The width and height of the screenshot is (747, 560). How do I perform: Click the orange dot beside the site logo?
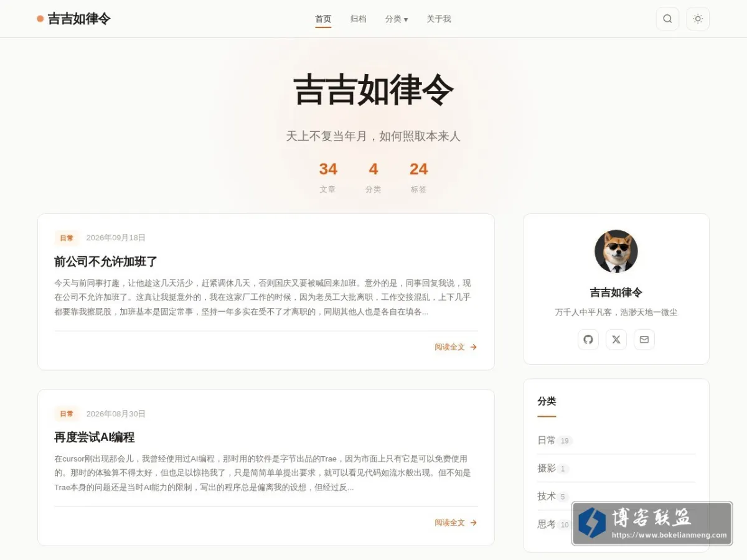pyautogui.click(x=40, y=19)
